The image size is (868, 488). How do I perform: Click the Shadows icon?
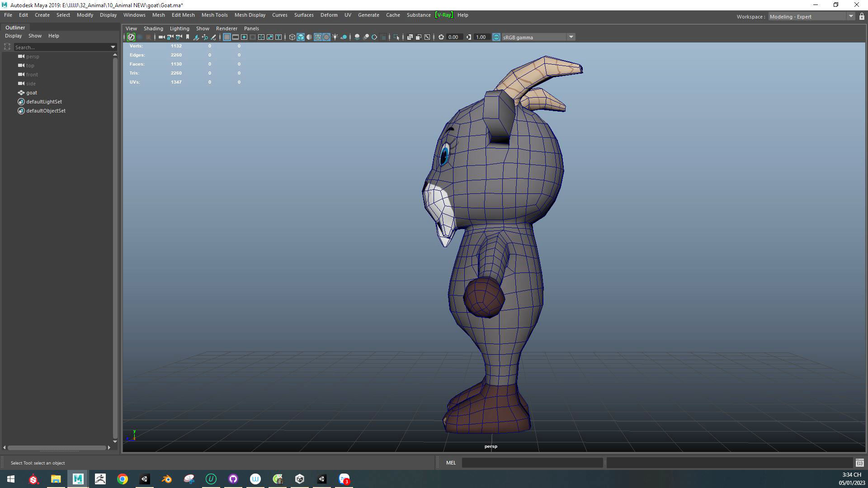click(344, 37)
